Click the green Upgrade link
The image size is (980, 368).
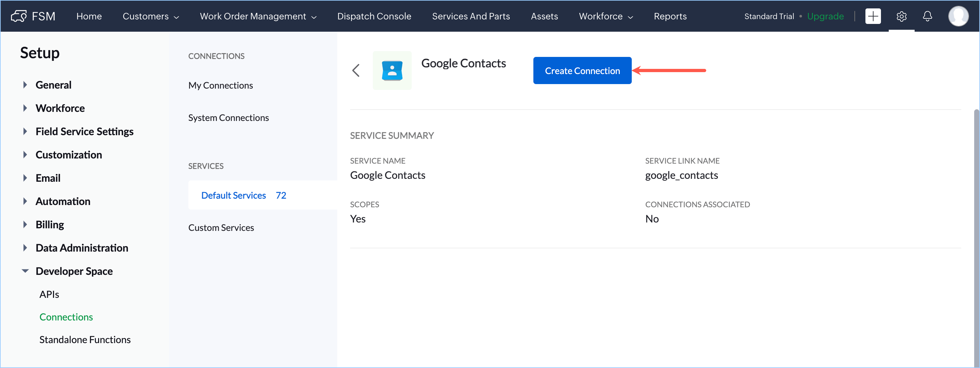825,16
